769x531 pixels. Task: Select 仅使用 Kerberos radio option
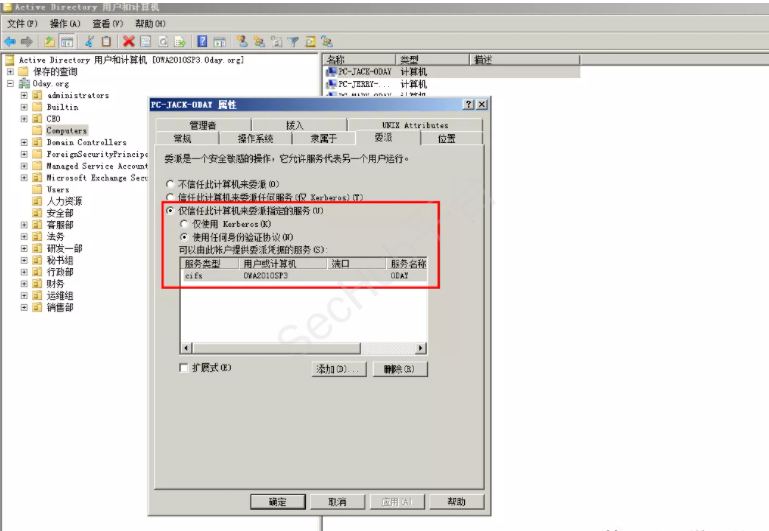(183, 224)
